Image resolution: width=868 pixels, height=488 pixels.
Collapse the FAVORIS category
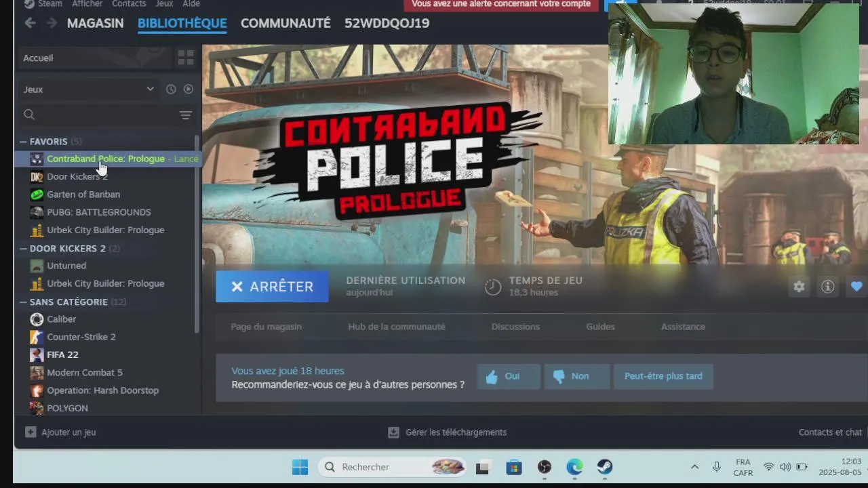click(23, 142)
